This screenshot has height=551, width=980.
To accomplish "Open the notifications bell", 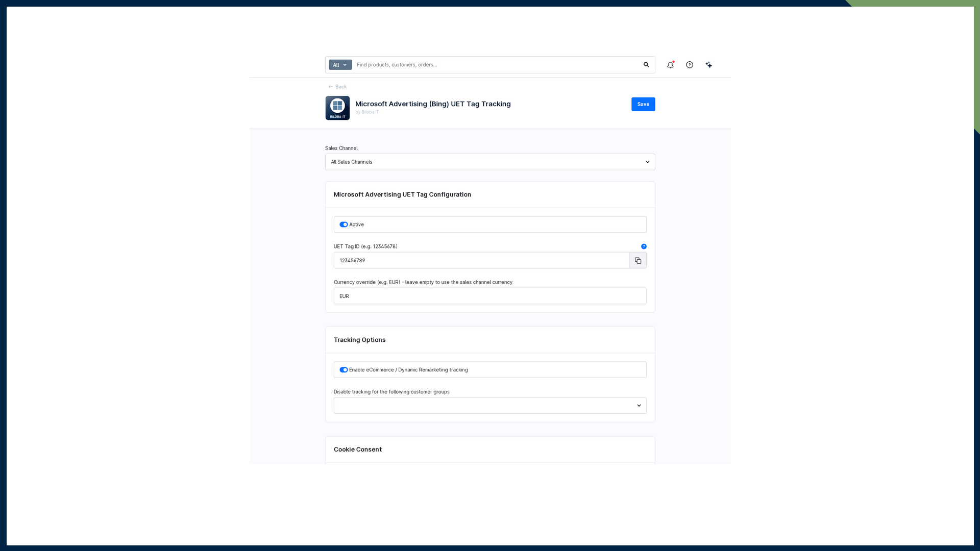I will click(x=670, y=65).
